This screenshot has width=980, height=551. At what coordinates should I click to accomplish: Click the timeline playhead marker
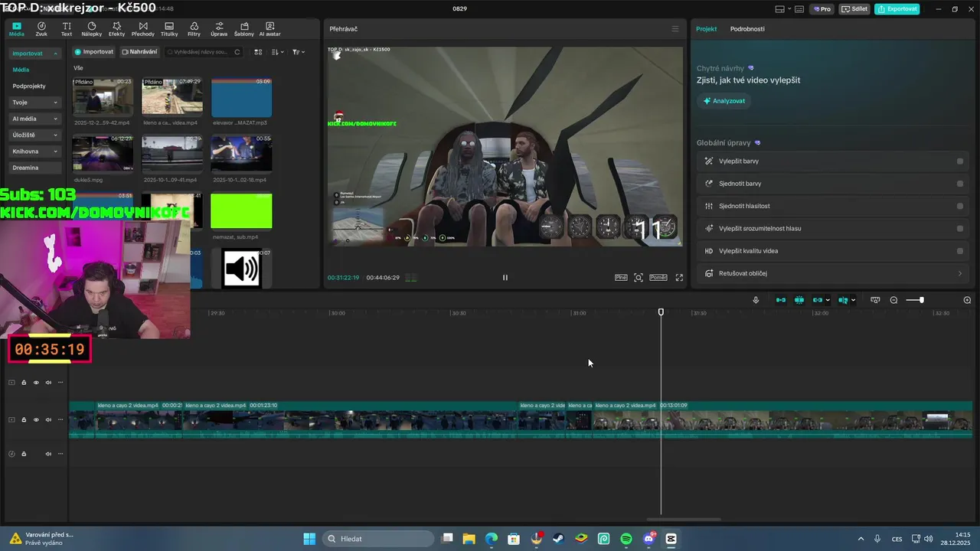[x=661, y=312]
